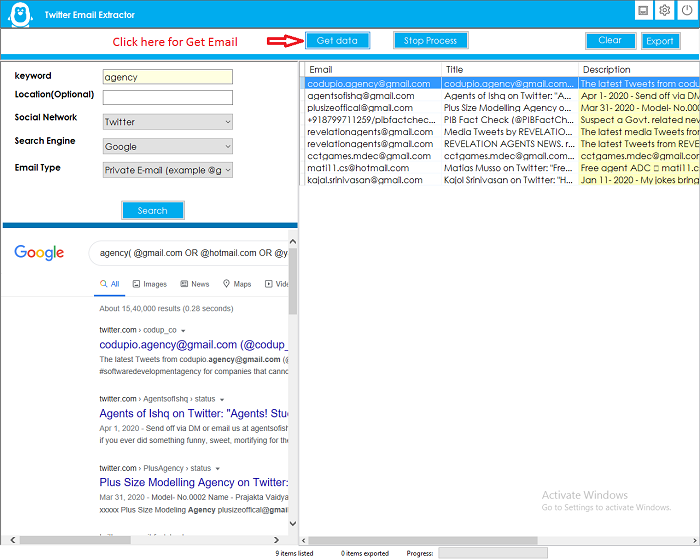Click browser scroll up arrow

coord(293,242)
